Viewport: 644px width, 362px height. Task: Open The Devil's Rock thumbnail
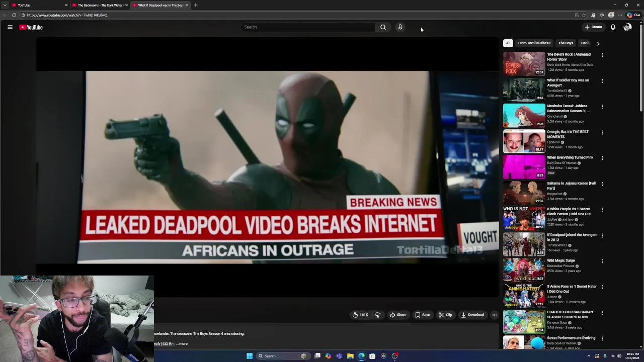524,64
